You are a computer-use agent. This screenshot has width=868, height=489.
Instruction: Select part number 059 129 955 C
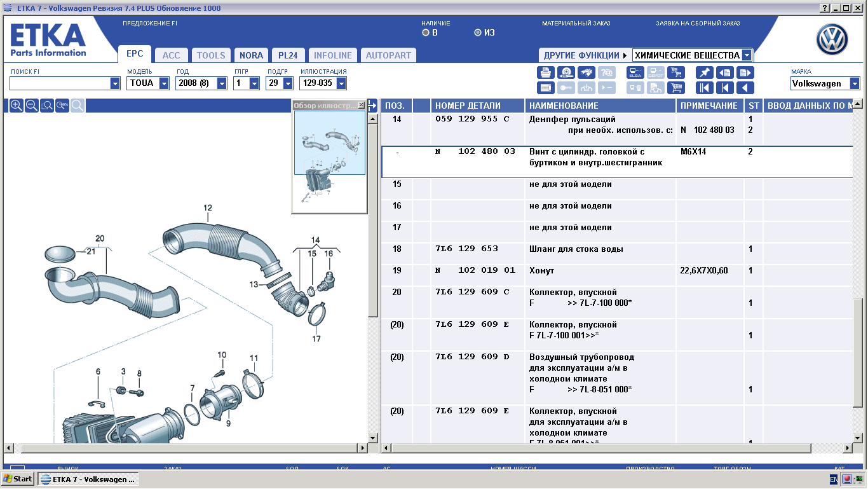(472, 119)
